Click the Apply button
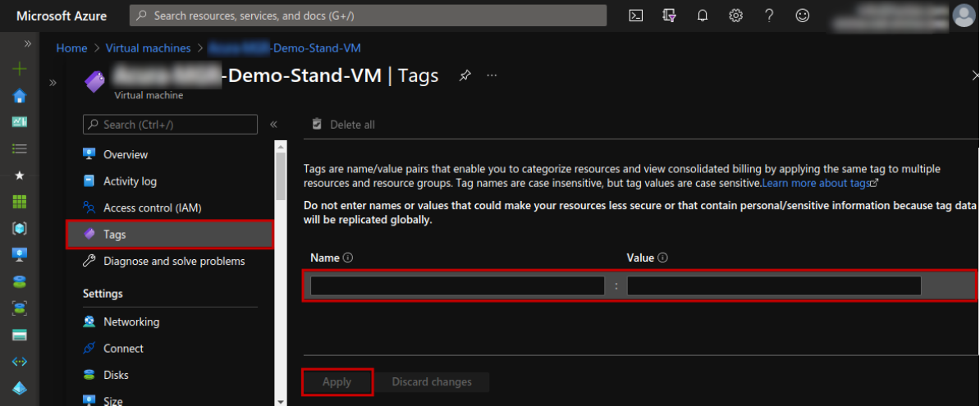The image size is (980, 406). click(x=337, y=381)
